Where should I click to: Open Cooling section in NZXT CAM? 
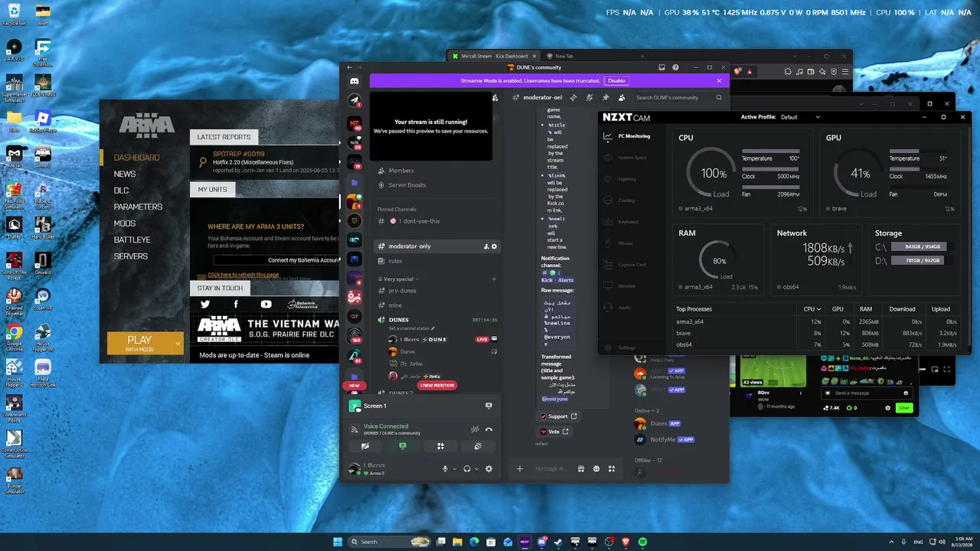point(620,201)
